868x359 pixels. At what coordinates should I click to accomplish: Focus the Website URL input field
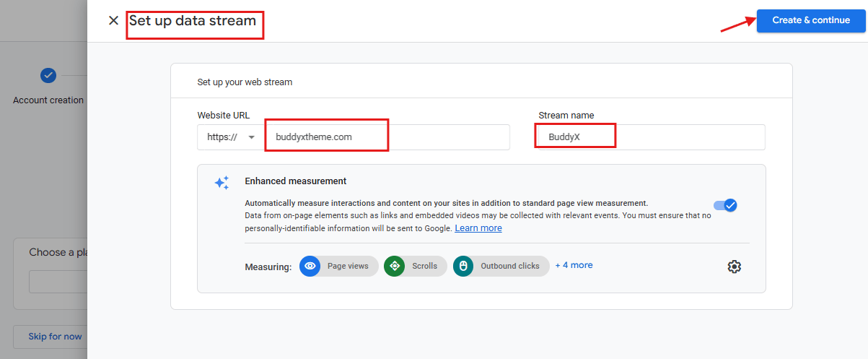(387, 137)
